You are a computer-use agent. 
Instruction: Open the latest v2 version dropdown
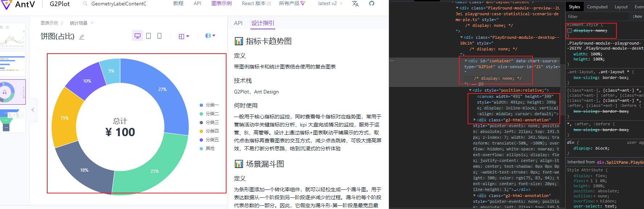pos(330,4)
